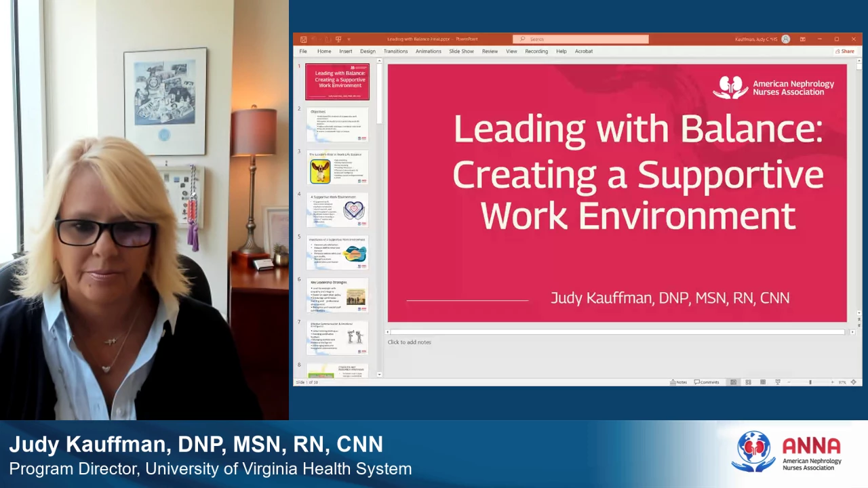Click the zoom out minus icon
Image resolution: width=868 pixels, height=488 pixels.
(790, 382)
